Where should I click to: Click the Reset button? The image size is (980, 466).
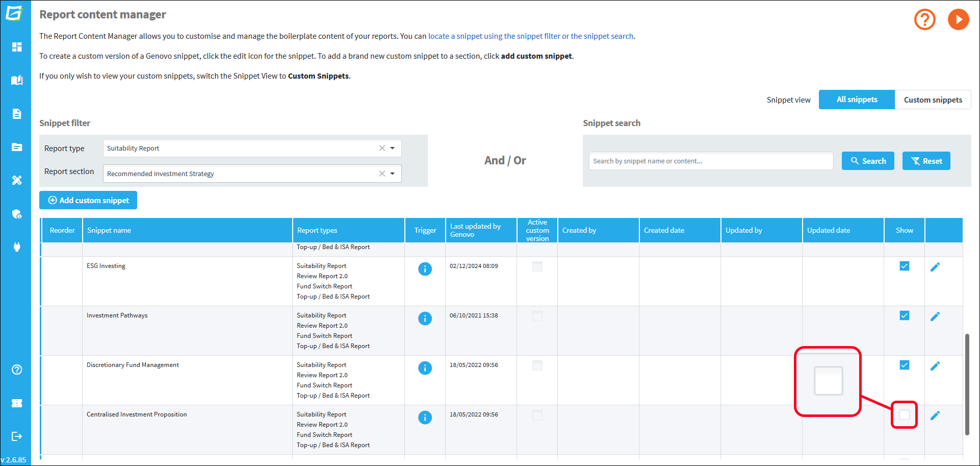tap(926, 161)
